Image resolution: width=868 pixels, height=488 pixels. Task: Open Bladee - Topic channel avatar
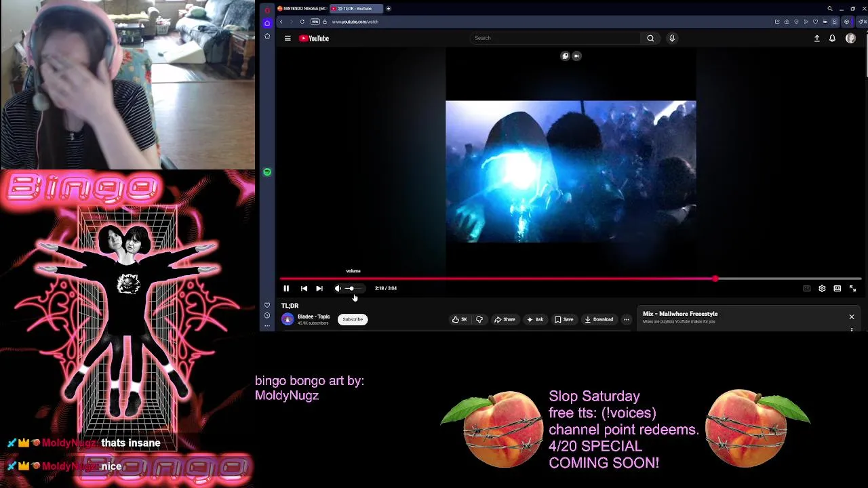[288, 319]
